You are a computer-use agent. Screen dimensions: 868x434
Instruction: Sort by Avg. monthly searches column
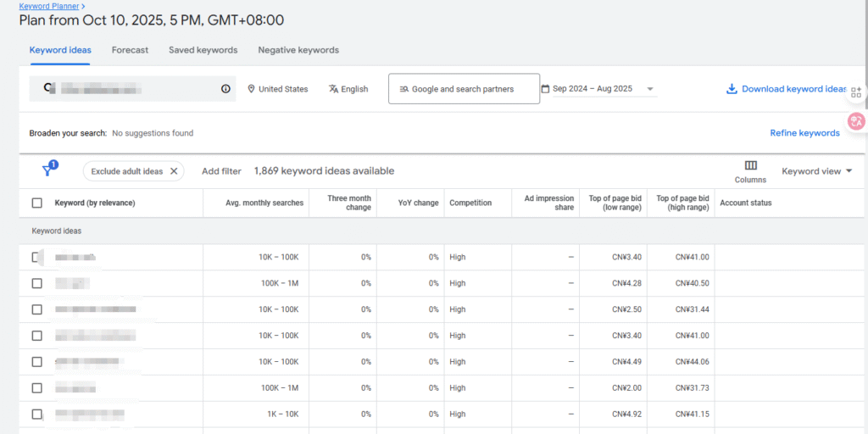click(x=264, y=203)
